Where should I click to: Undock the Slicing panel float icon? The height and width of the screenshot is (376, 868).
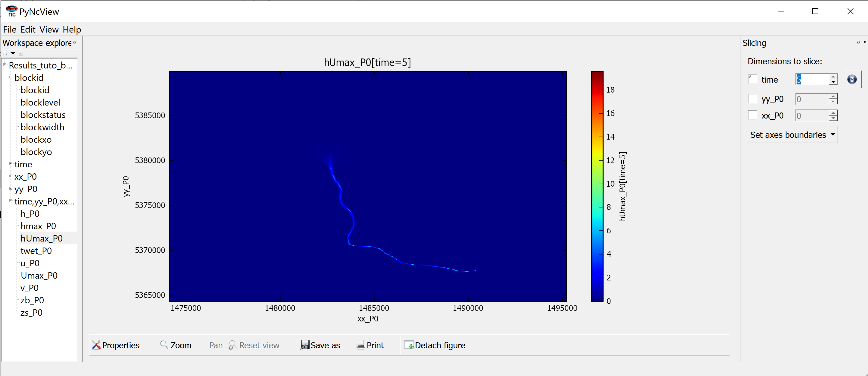pos(859,42)
